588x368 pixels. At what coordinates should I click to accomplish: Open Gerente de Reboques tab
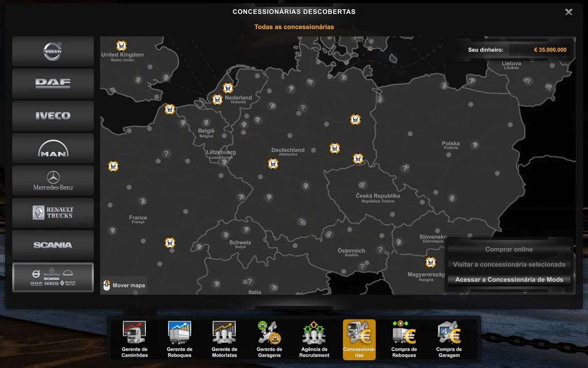click(x=179, y=339)
